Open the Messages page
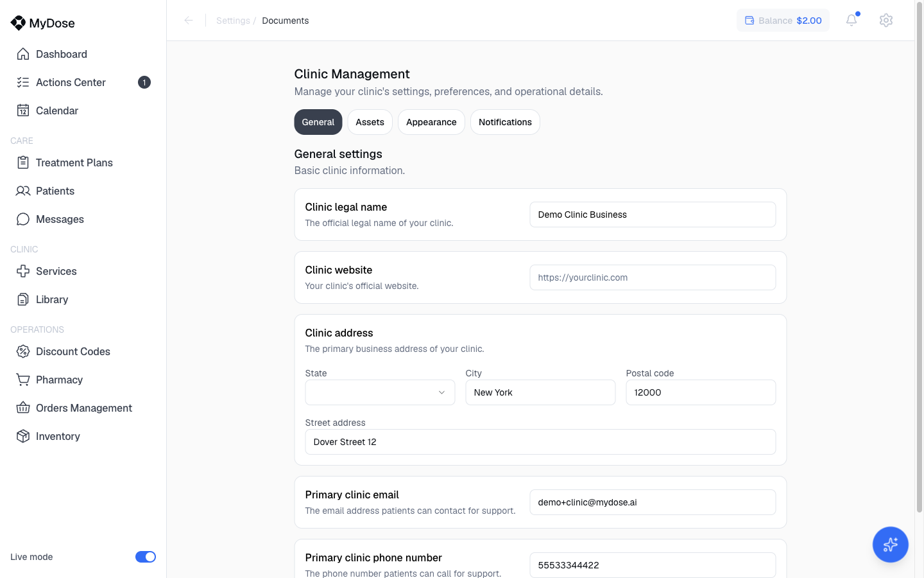 [83, 219]
